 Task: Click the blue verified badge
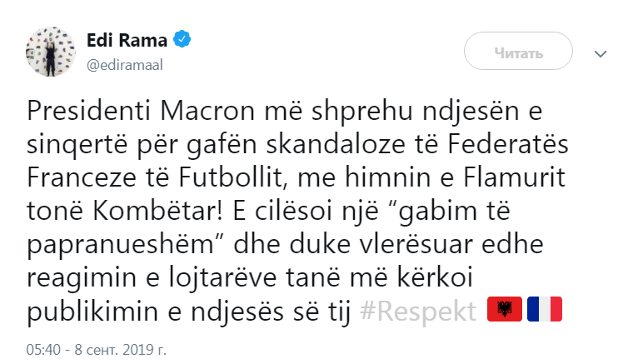(182, 40)
